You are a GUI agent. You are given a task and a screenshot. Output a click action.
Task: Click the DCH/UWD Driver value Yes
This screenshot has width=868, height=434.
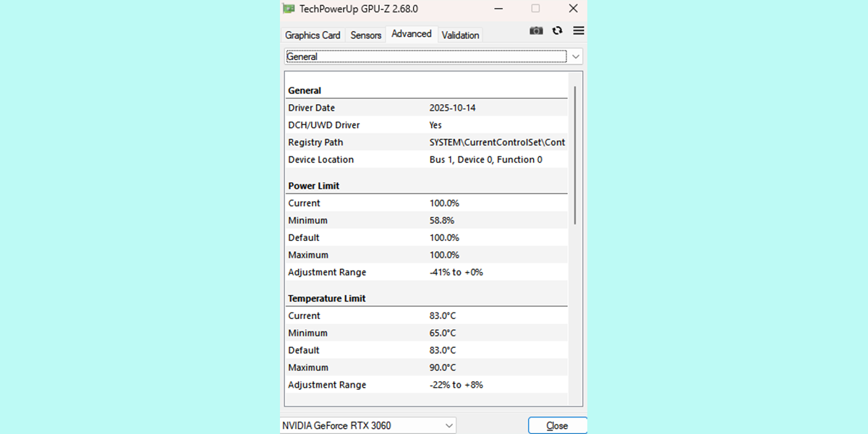[435, 125]
